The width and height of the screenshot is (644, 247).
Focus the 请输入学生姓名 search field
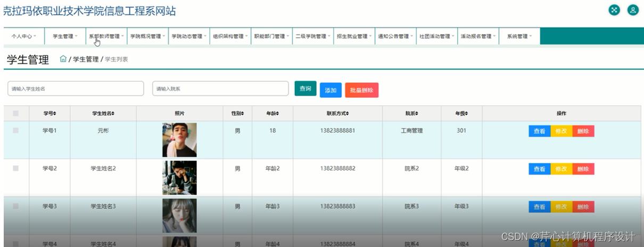pyautogui.click(x=76, y=89)
